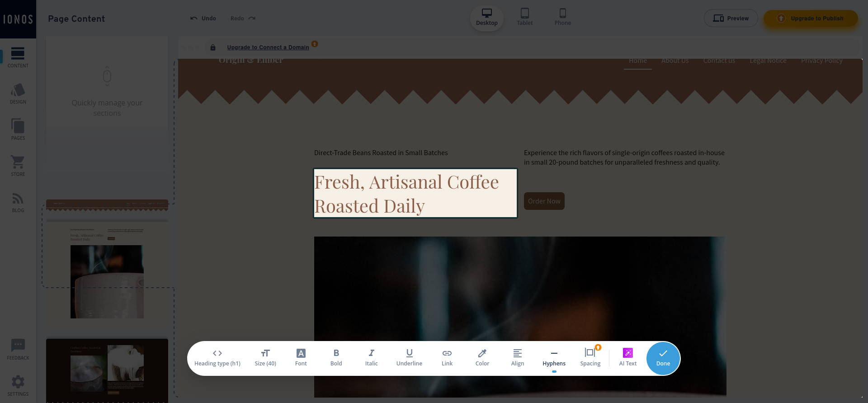
Task: Open the Spacing settings
Action: point(590,358)
